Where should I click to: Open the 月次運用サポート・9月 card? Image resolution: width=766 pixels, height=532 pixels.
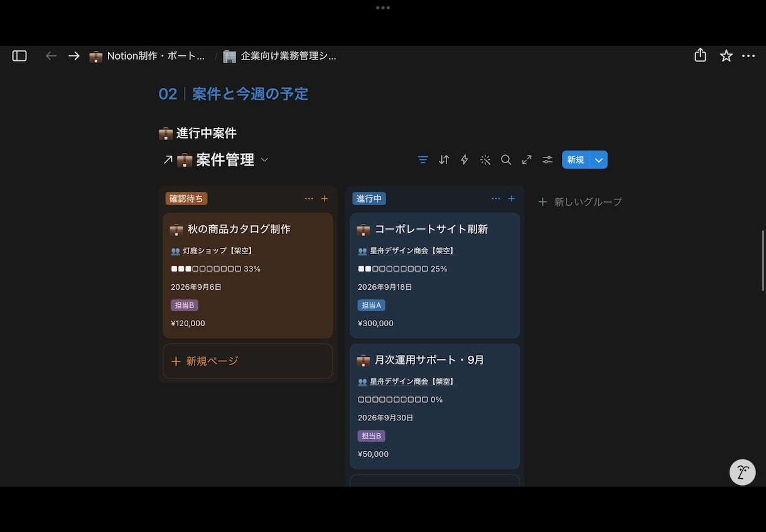pyautogui.click(x=435, y=406)
